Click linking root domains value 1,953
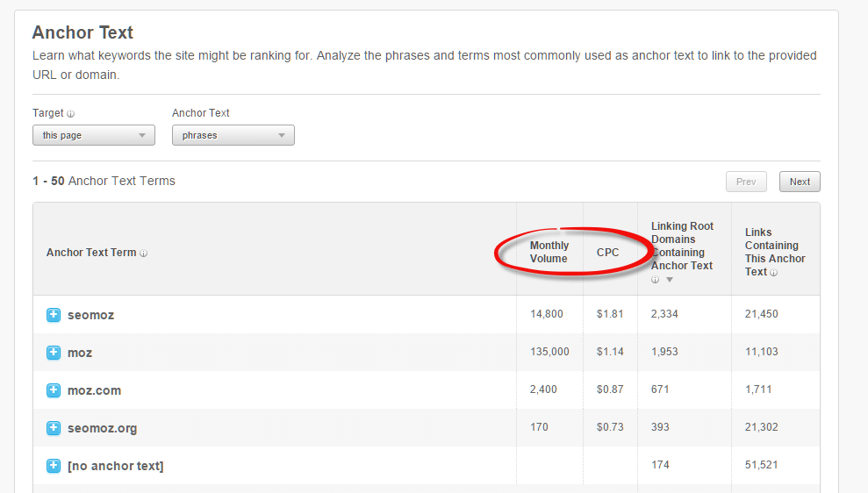This screenshot has height=493, width=868. tap(664, 352)
